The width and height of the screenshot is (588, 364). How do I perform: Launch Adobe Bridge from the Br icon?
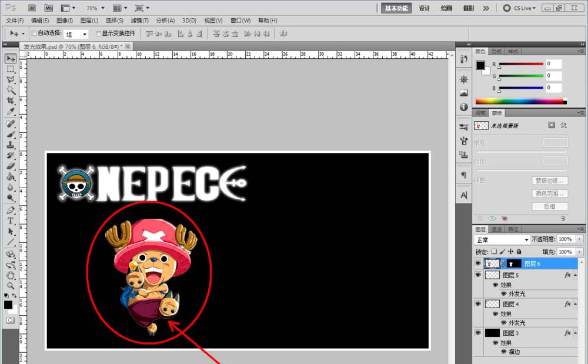pos(32,8)
